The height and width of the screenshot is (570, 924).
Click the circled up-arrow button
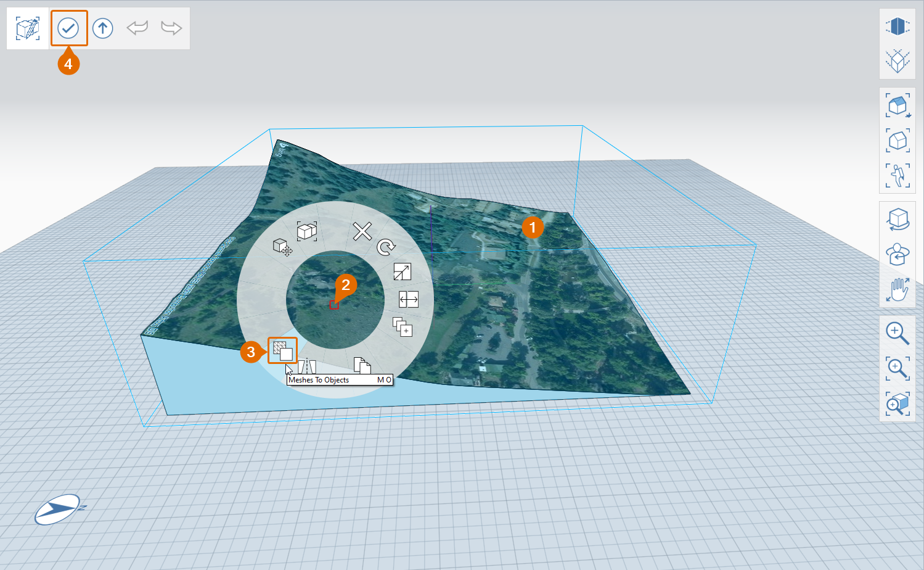pos(103,28)
